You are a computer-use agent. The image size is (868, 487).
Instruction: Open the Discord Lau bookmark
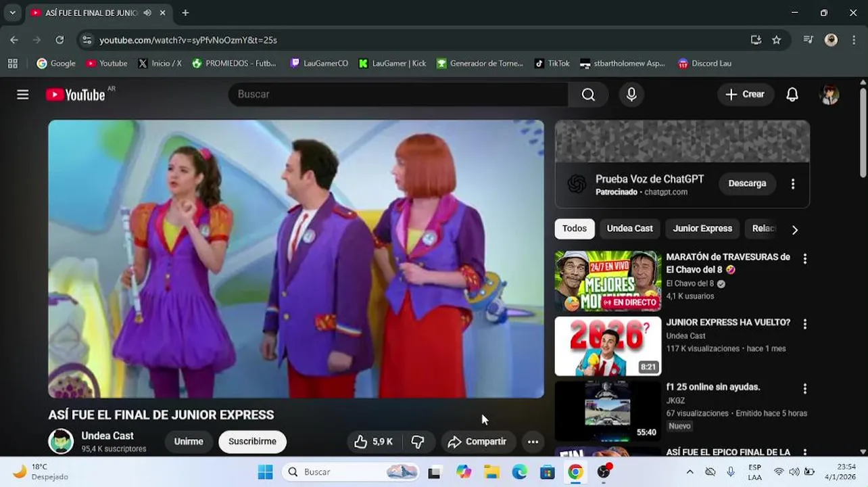pyautogui.click(x=704, y=64)
